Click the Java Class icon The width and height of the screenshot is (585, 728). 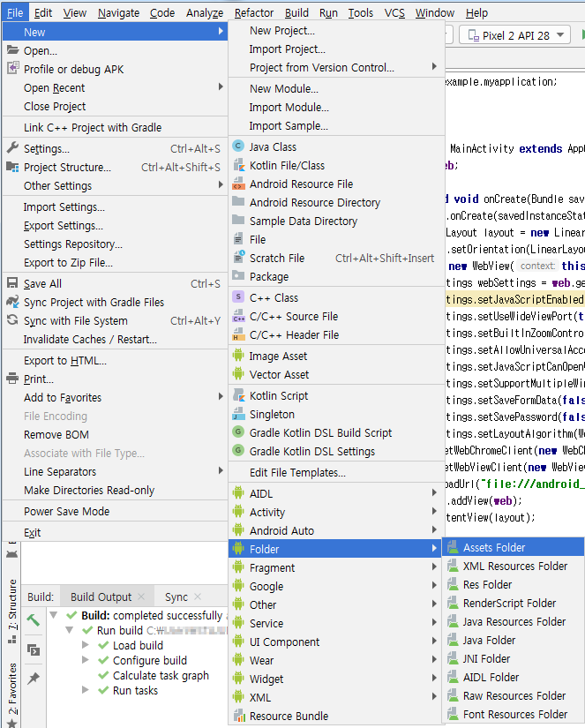238,146
